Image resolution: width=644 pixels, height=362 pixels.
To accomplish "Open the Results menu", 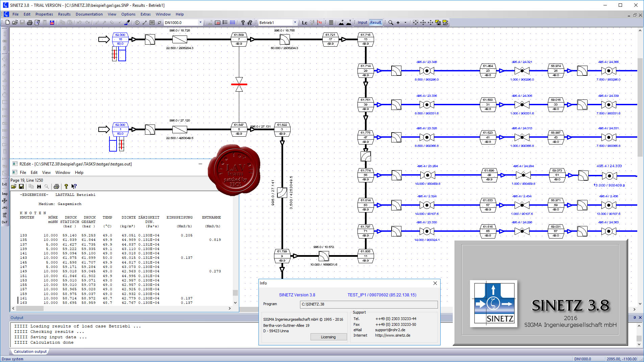I will 64,14.
